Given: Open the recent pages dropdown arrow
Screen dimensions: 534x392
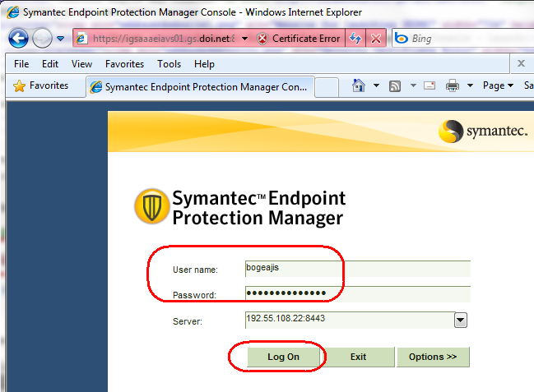Looking at the screenshot, I should [x=61, y=39].
